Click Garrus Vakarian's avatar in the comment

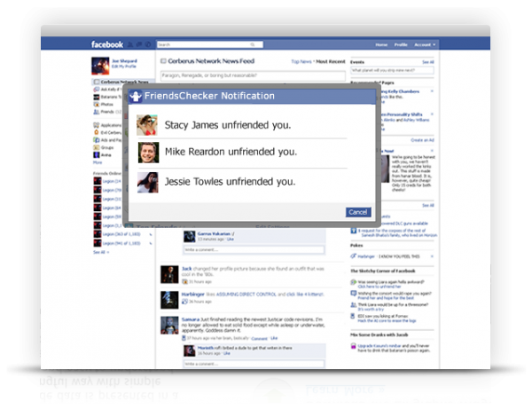tap(190, 236)
